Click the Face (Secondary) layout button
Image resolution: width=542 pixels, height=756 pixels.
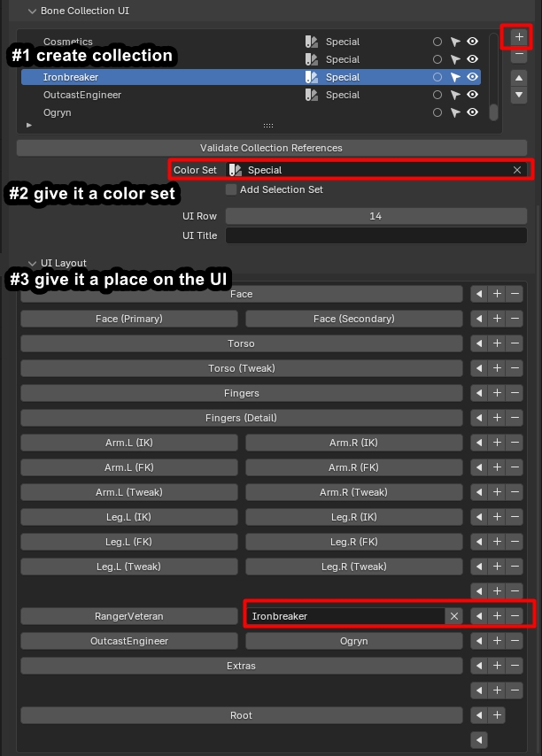click(x=354, y=319)
